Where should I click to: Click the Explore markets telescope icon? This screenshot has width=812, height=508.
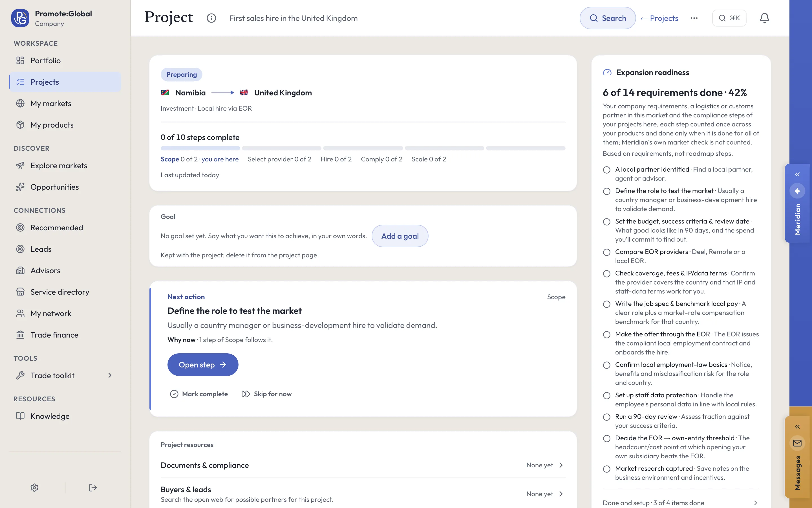(20, 166)
